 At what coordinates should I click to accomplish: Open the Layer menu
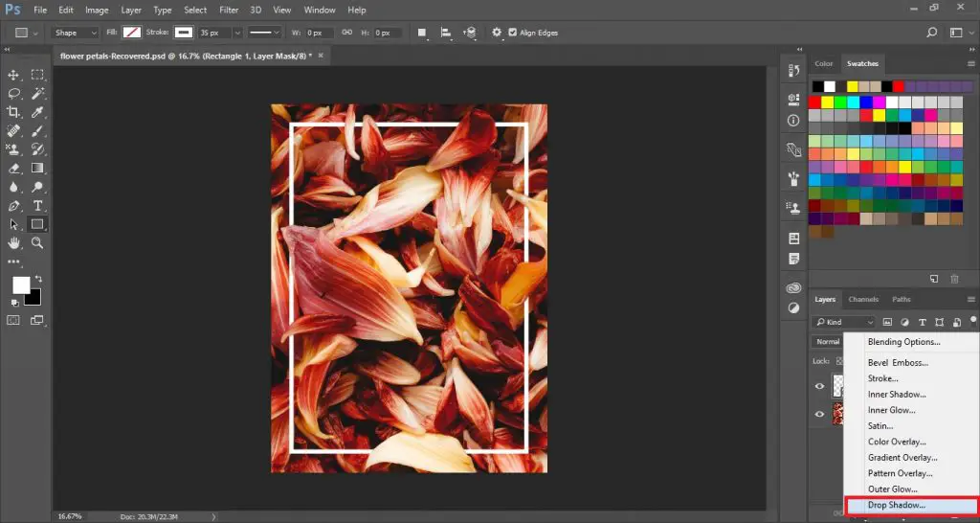tap(130, 10)
